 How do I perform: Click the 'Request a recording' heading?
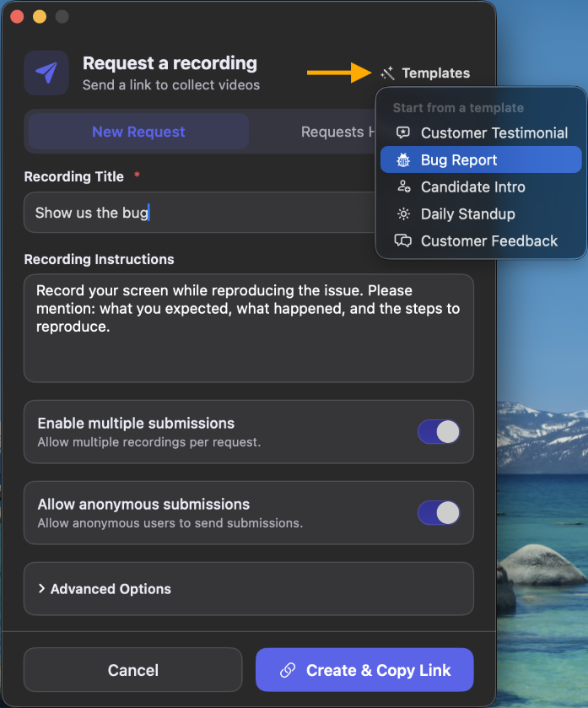[170, 63]
